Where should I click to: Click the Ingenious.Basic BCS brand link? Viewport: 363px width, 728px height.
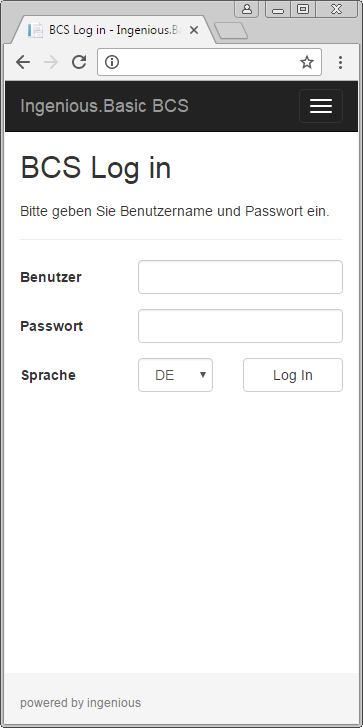(104, 106)
